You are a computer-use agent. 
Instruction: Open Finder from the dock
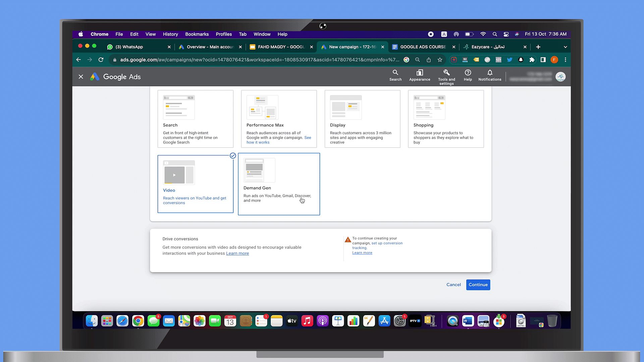click(x=92, y=321)
